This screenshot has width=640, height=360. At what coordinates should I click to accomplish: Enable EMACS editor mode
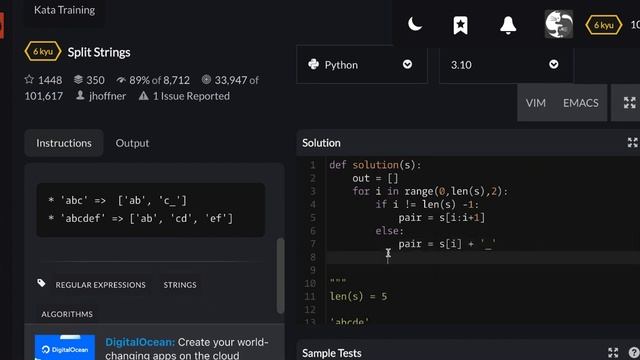[x=581, y=103]
